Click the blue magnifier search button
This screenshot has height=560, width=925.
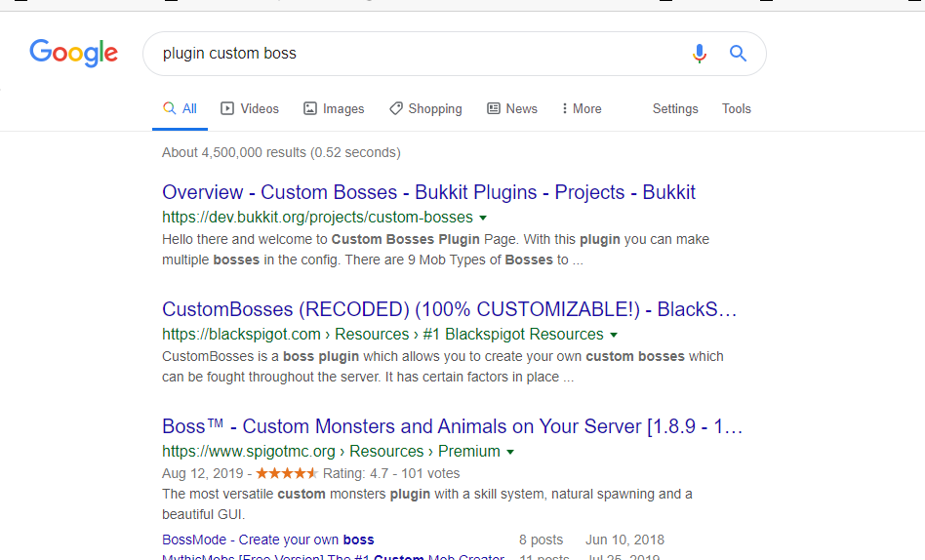pos(739,54)
